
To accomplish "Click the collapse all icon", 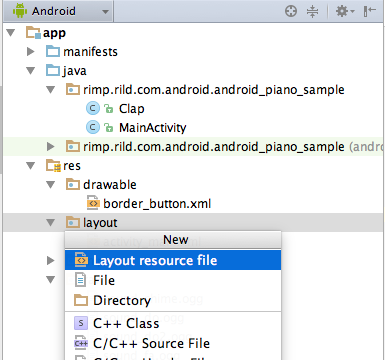I will coord(312,11).
